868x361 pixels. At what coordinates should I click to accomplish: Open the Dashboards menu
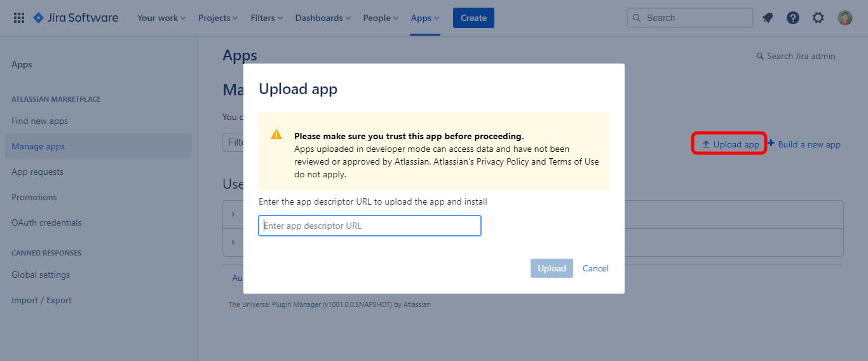coord(323,18)
